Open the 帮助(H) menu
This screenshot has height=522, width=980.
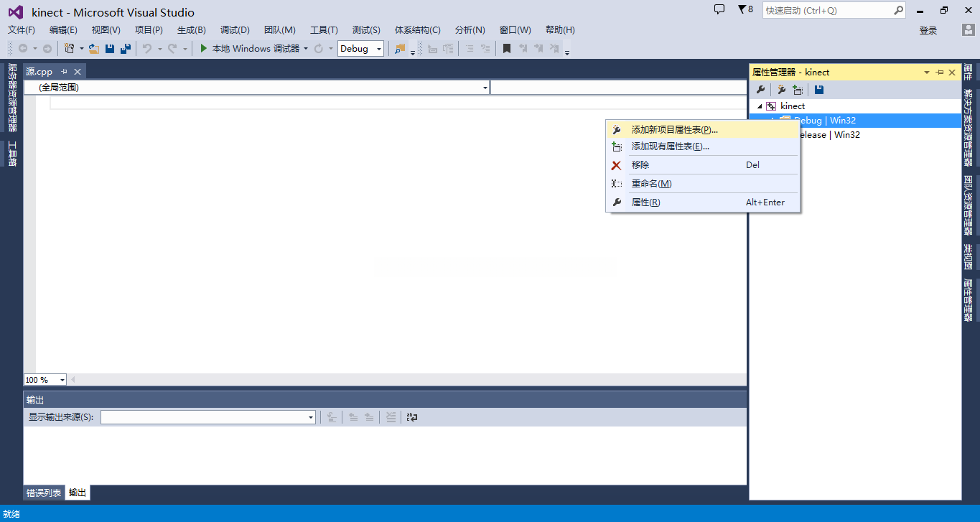coord(560,30)
